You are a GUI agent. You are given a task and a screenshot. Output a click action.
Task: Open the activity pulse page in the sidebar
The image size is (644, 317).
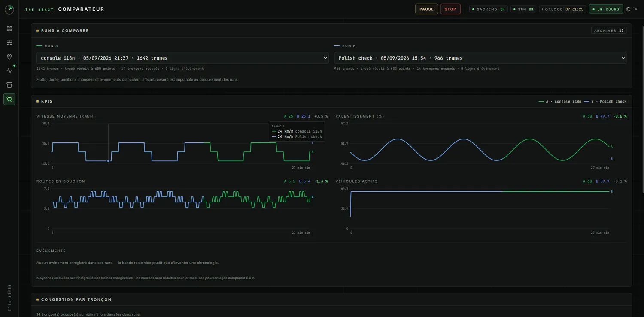coord(9,71)
